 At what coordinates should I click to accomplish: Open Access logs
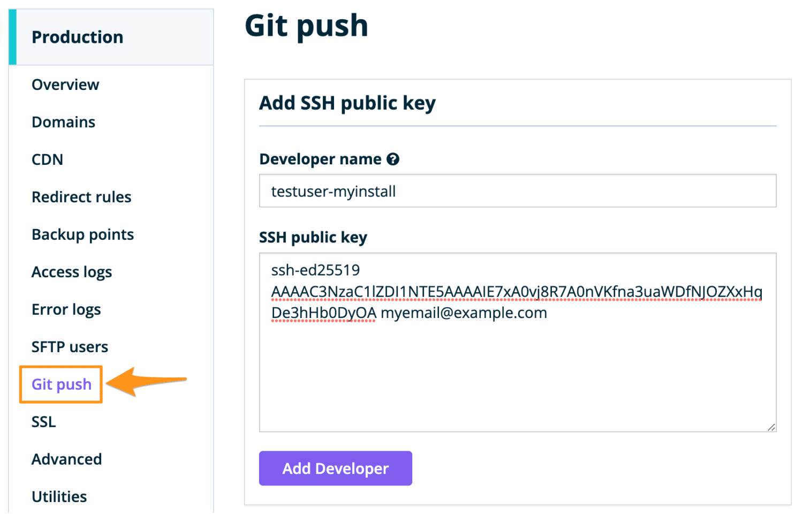coord(72,271)
